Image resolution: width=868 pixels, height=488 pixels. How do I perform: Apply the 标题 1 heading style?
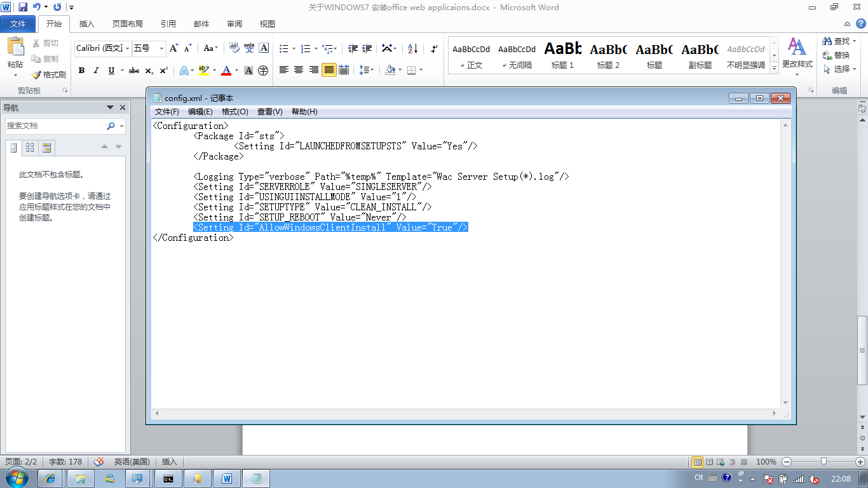[562, 55]
